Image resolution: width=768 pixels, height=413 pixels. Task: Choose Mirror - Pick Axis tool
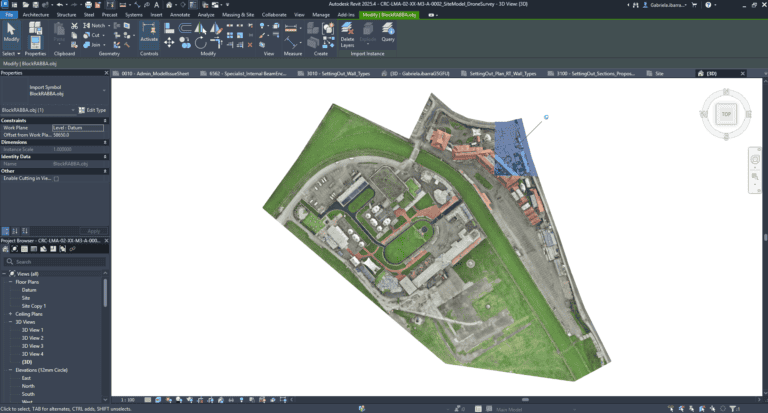200,28
